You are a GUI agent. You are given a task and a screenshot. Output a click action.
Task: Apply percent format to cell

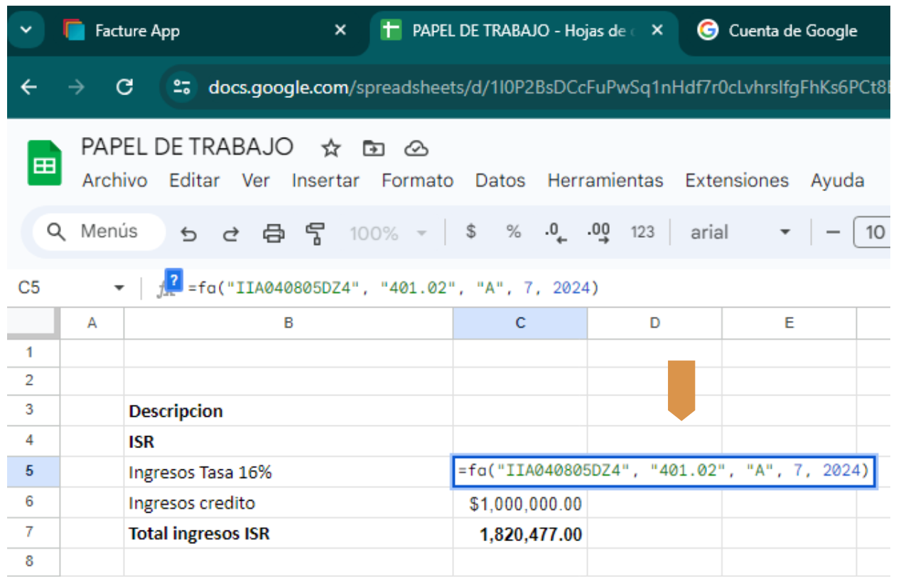pos(513,232)
